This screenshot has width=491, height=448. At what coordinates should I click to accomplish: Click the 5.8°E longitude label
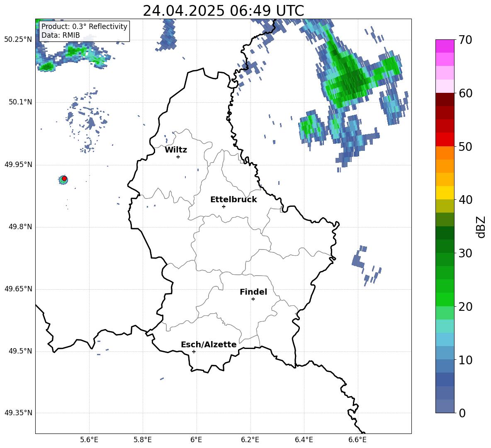click(x=143, y=440)
